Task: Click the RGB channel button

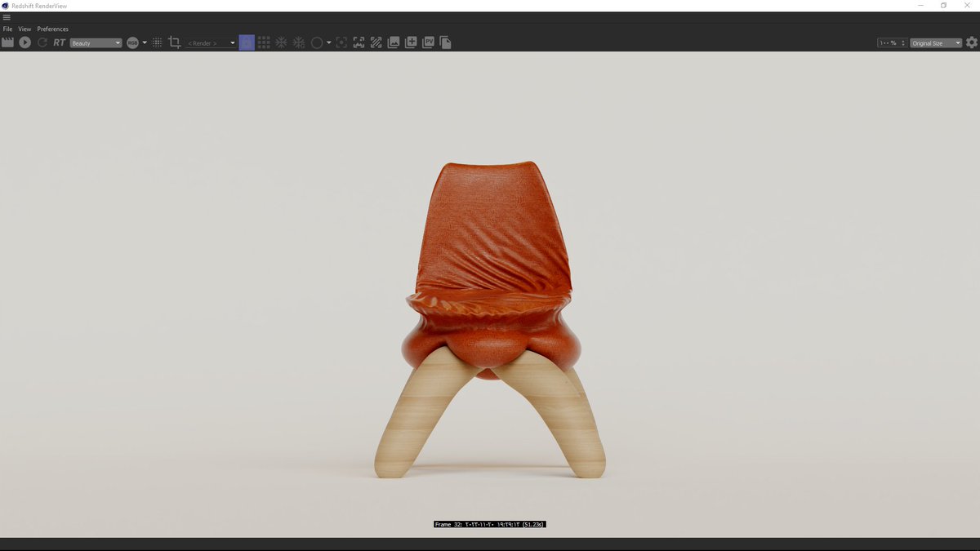Action: pos(133,42)
